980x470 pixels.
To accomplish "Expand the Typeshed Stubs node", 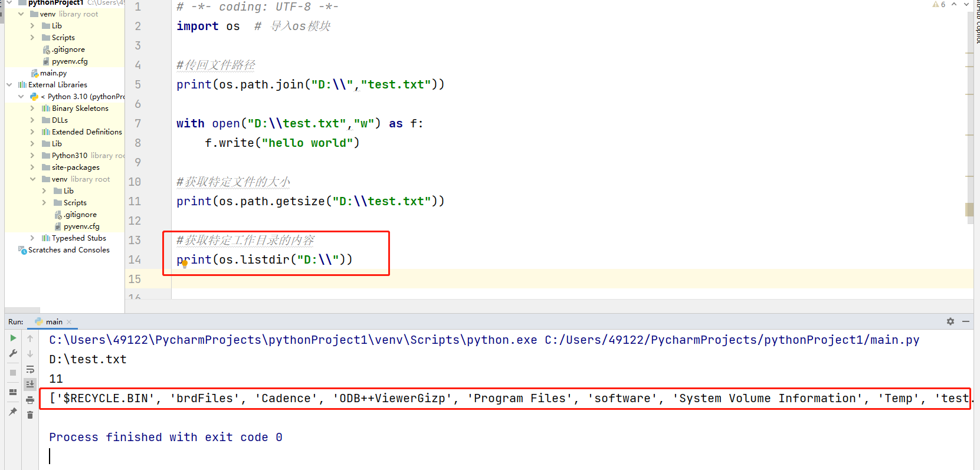I will click(32, 238).
